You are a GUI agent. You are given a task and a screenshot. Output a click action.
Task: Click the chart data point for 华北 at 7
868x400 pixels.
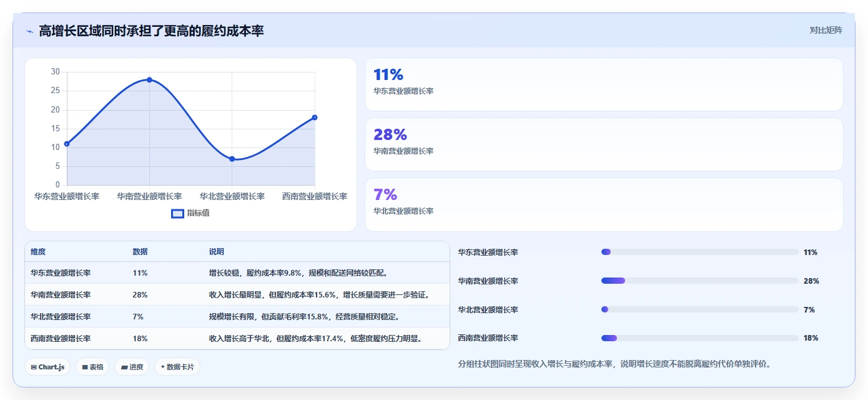point(232,159)
